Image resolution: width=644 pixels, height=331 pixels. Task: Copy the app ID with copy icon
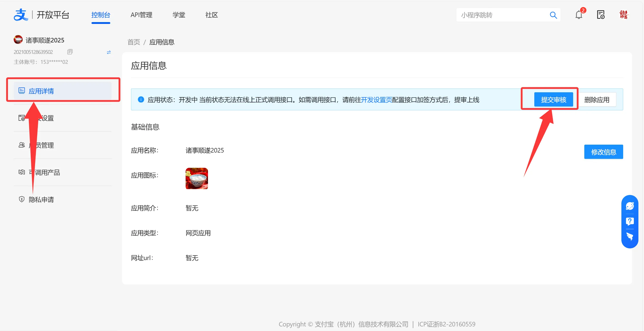pyautogui.click(x=70, y=52)
